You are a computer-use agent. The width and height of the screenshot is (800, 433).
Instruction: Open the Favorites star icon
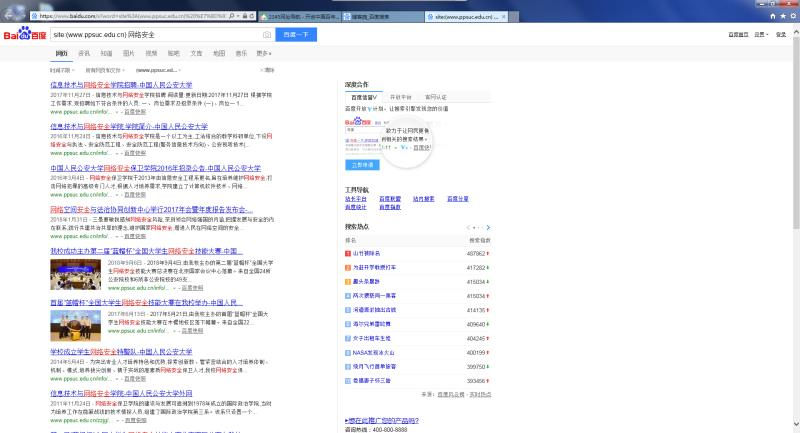783,16
